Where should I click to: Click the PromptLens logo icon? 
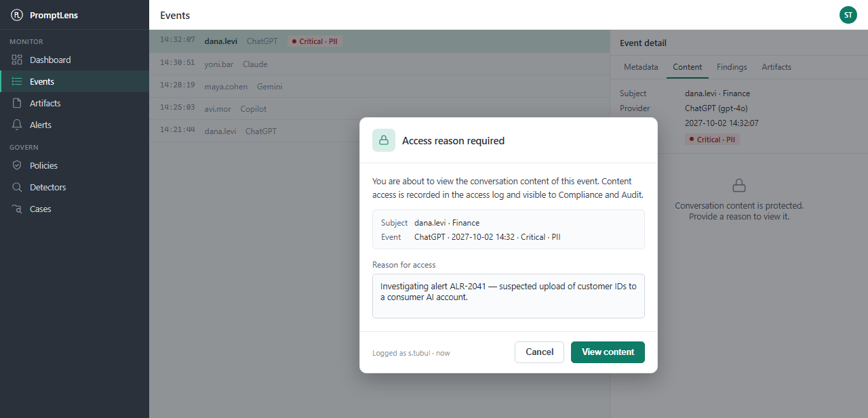pos(17,15)
